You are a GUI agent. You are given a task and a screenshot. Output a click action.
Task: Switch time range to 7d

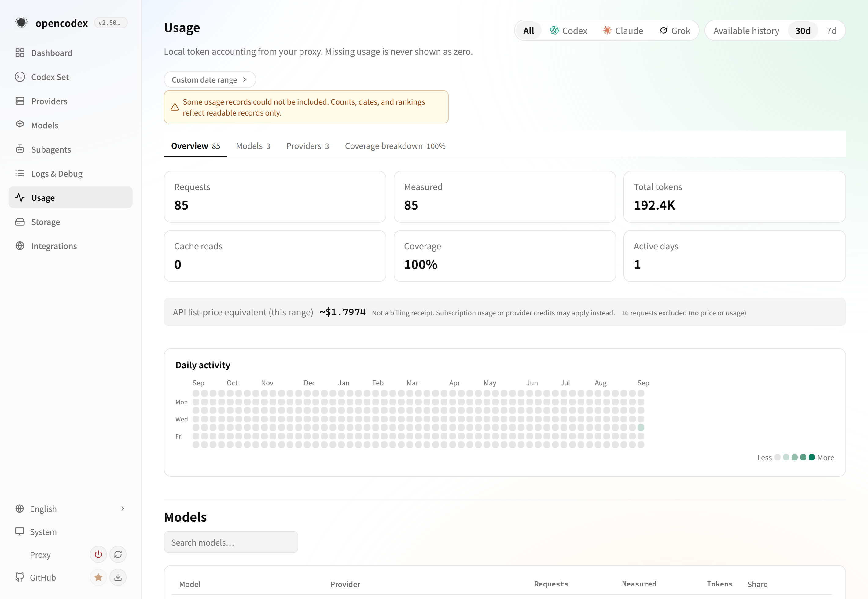(832, 30)
